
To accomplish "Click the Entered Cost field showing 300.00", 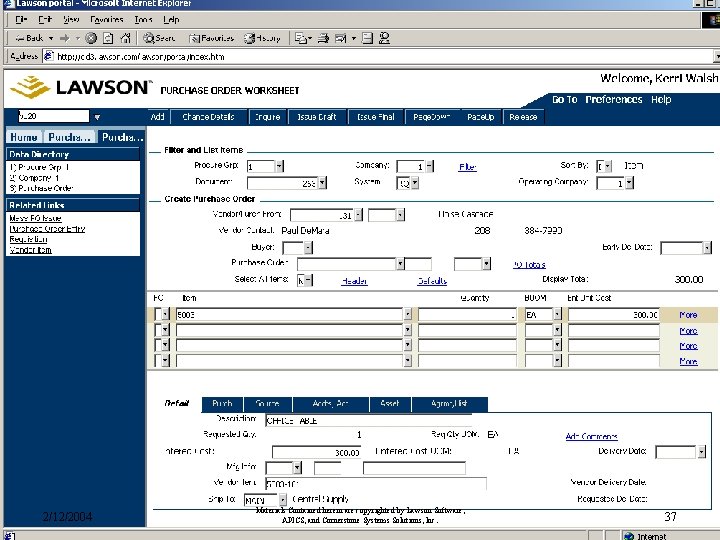I will click(x=316, y=452).
